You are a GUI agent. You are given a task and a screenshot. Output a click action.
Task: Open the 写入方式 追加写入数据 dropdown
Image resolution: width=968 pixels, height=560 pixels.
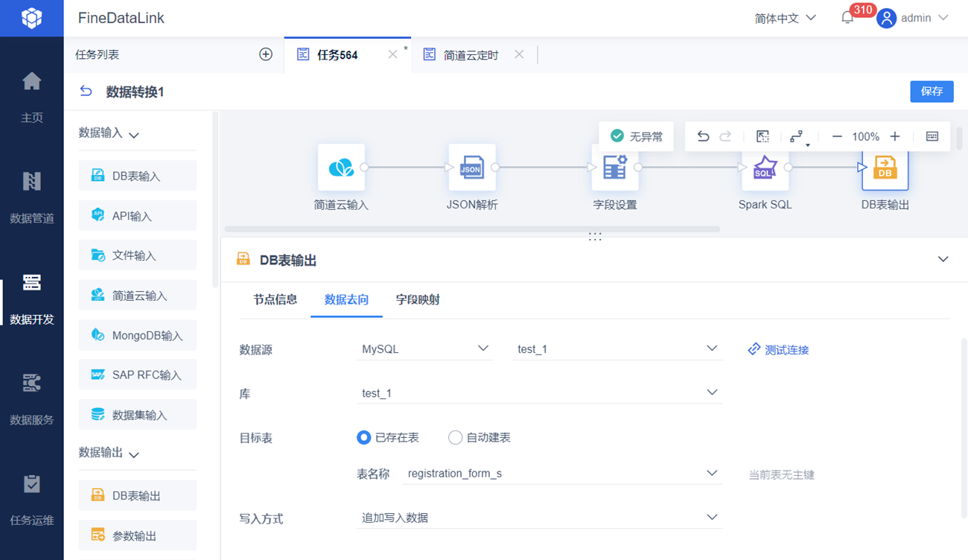coord(540,518)
